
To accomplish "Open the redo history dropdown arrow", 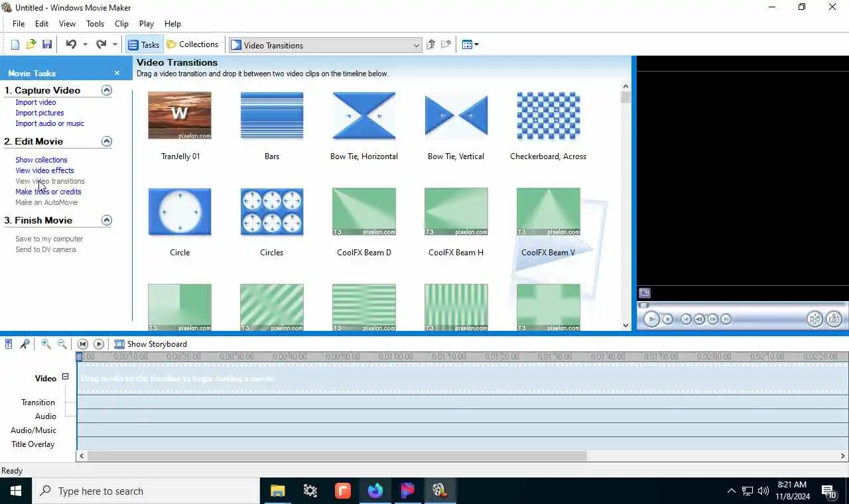I will [x=115, y=44].
